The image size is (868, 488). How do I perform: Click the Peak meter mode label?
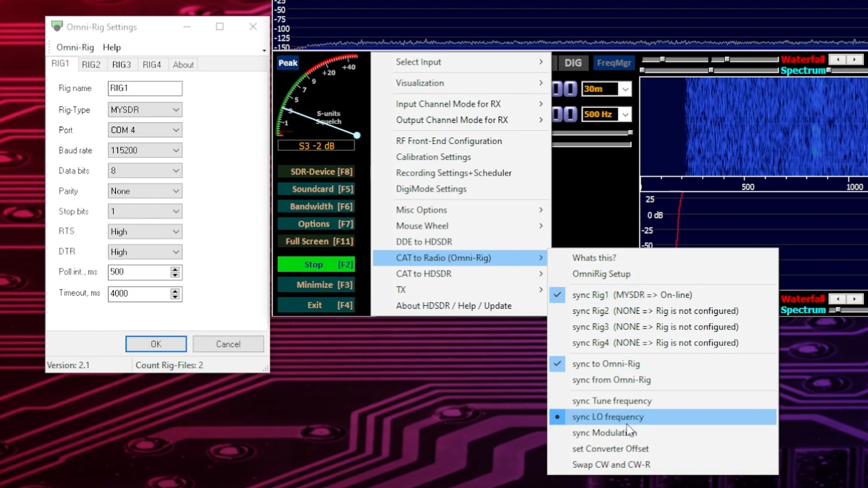[288, 63]
